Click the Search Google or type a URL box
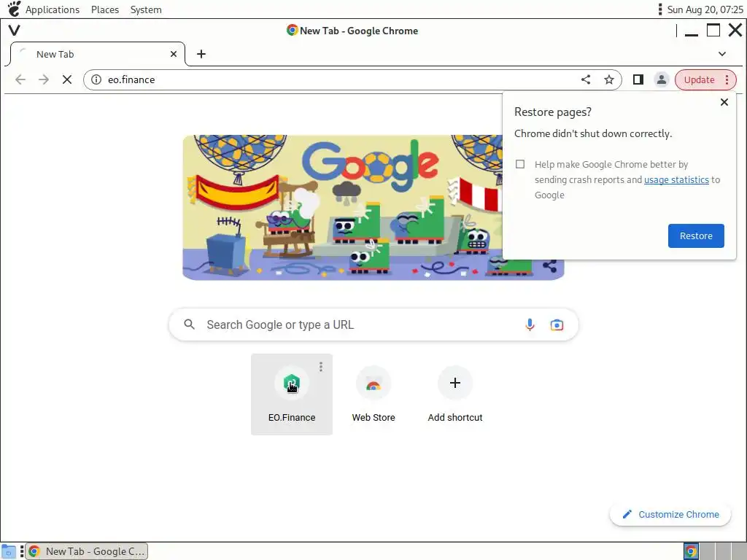 pos(373,324)
